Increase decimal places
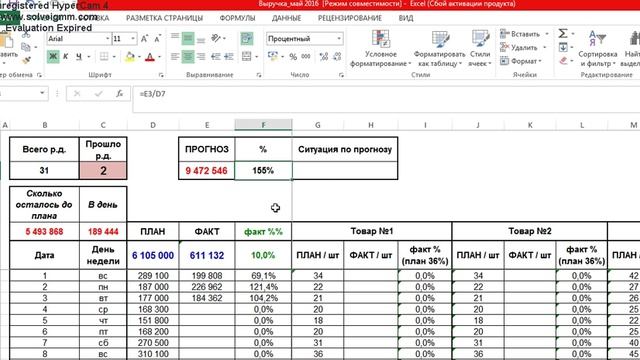640x360 pixels. tap(324, 57)
